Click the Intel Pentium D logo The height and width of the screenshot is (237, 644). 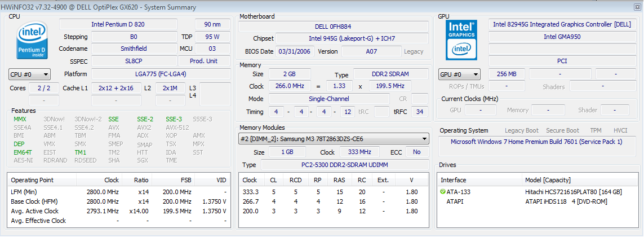pos(33,40)
